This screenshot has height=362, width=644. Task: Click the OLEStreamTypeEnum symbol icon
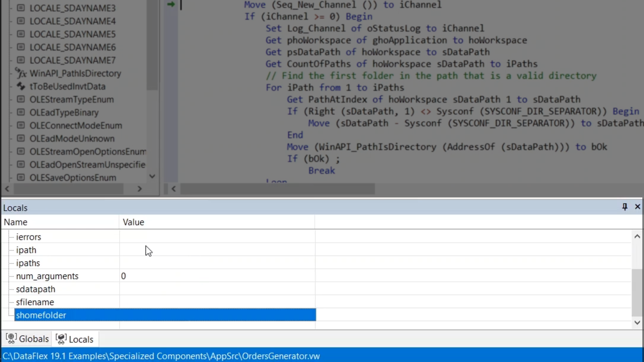(x=21, y=99)
